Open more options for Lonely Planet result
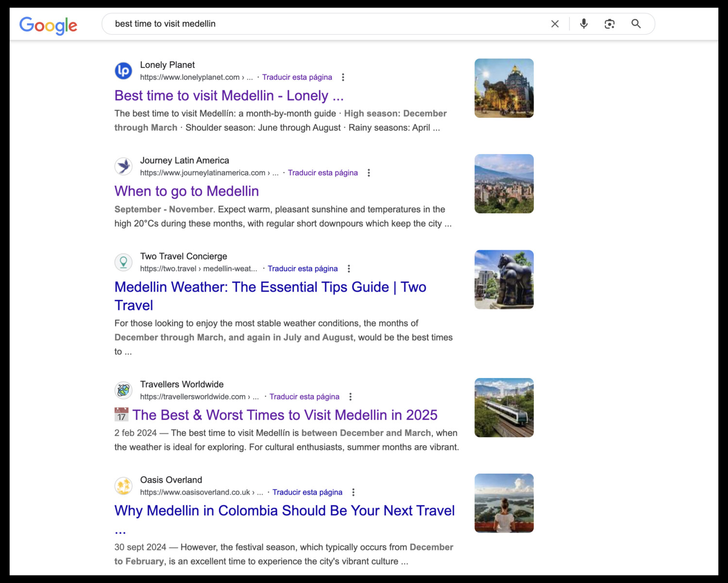Viewport: 728px width, 583px height. [x=343, y=77]
